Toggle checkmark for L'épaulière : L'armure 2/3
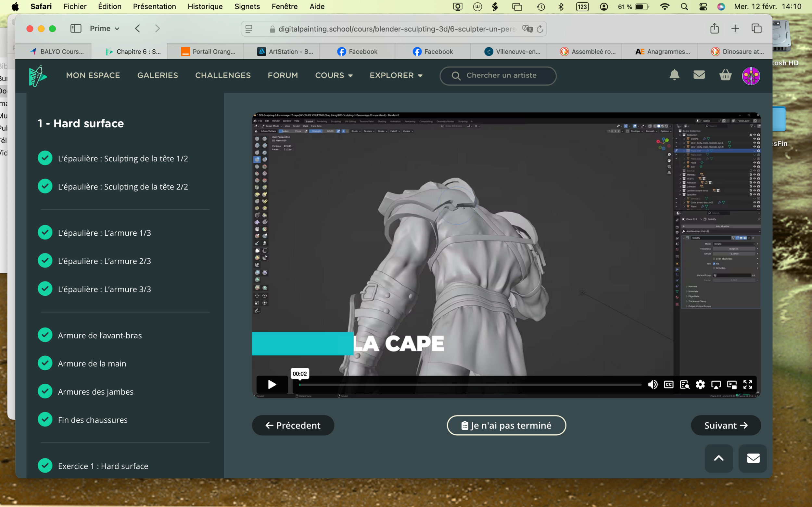 tap(45, 261)
